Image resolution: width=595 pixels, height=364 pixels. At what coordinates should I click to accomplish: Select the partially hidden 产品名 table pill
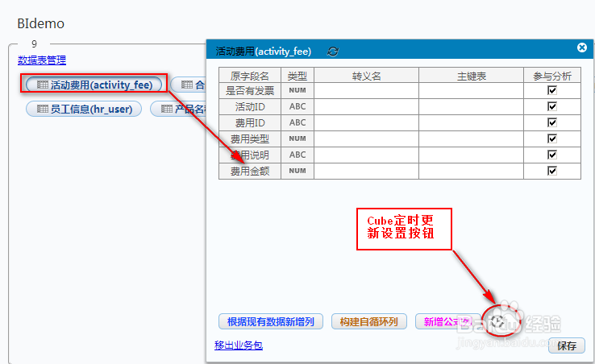point(178,109)
